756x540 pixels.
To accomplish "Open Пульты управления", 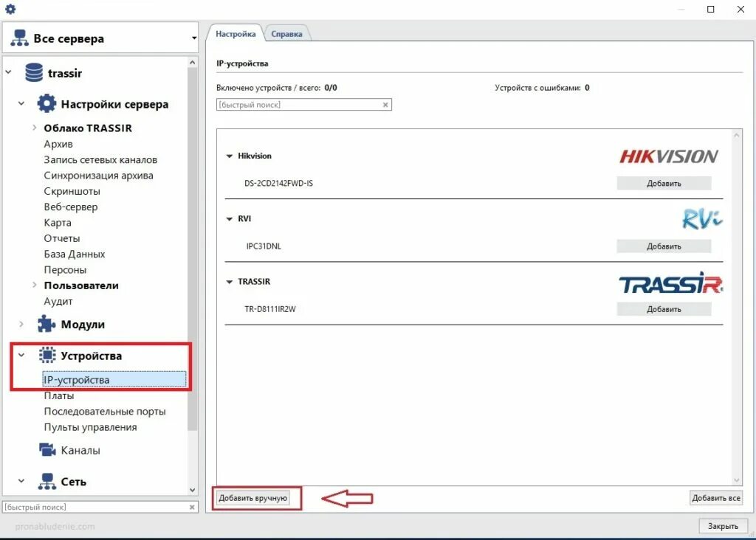I will [90, 427].
